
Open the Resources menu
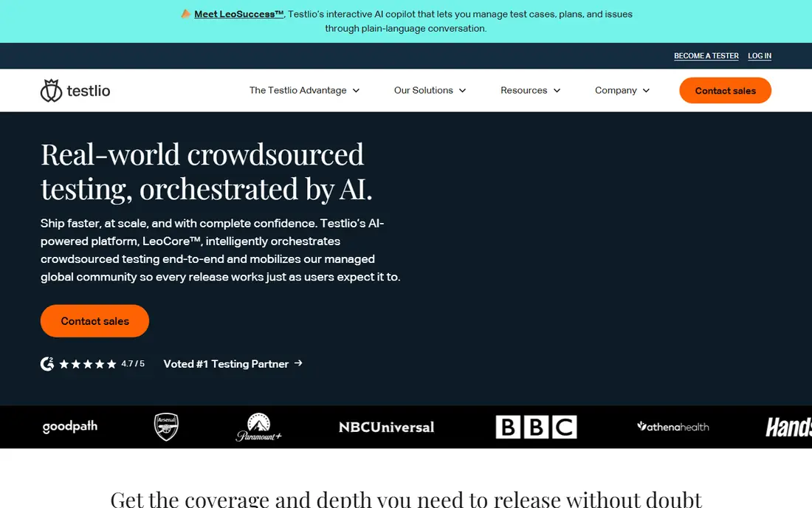click(x=531, y=91)
